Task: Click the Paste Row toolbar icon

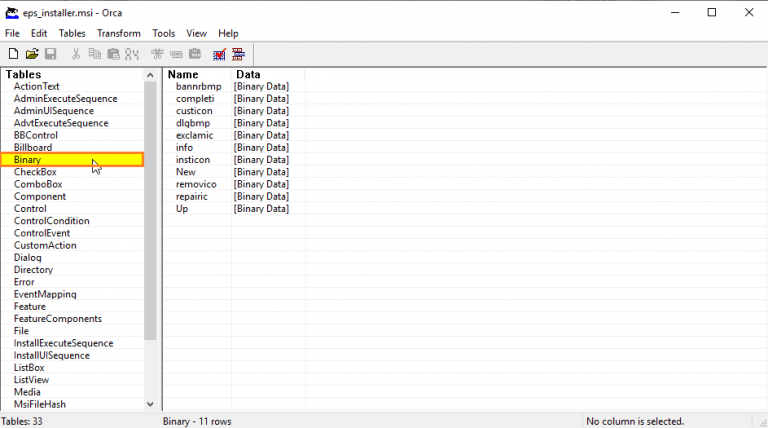Action: tap(195, 54)
